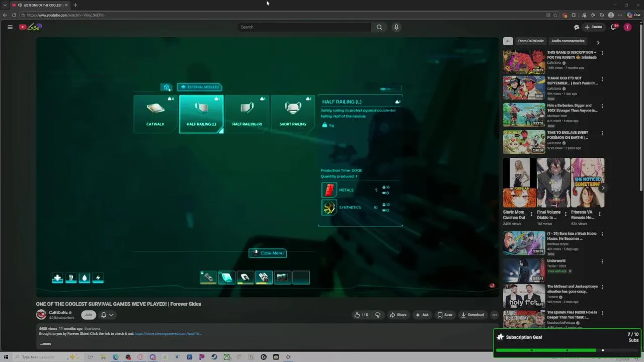Open the CaRtOoNz channel name link

point(58,313)
